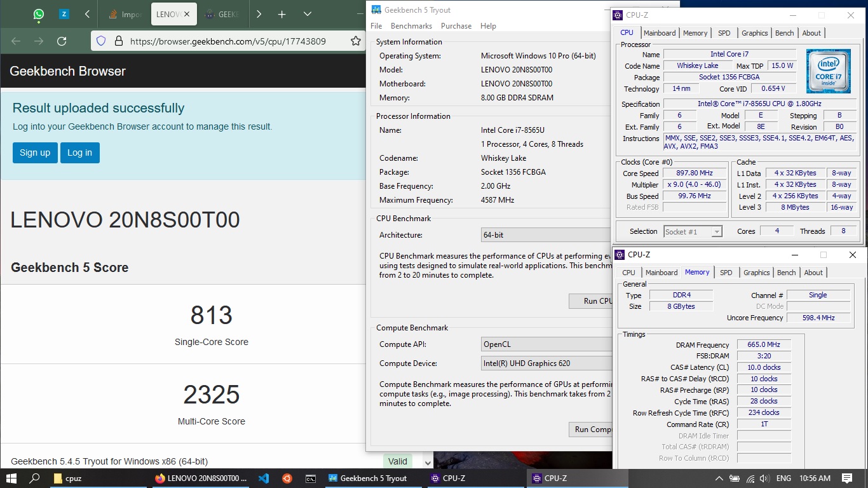Open the volume speaker tray icon
This screenshot has height=488, width=868.
click(x=764, y=478)
